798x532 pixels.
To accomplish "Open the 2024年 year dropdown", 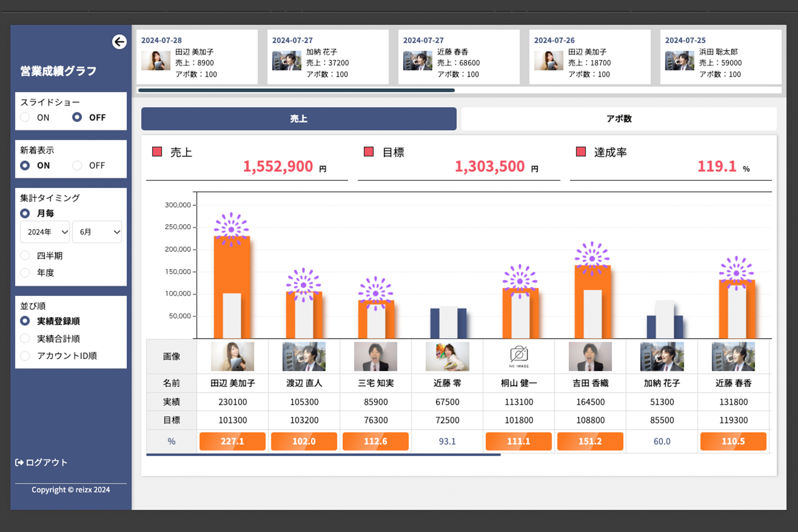I will coord(45,232).
